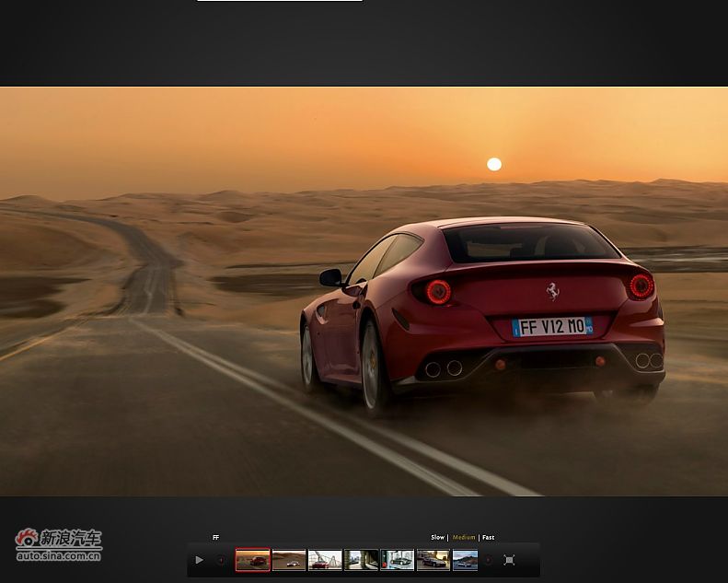Toggle fullscreen view icon
Viewport: 728px width, 583px height.
509,560
